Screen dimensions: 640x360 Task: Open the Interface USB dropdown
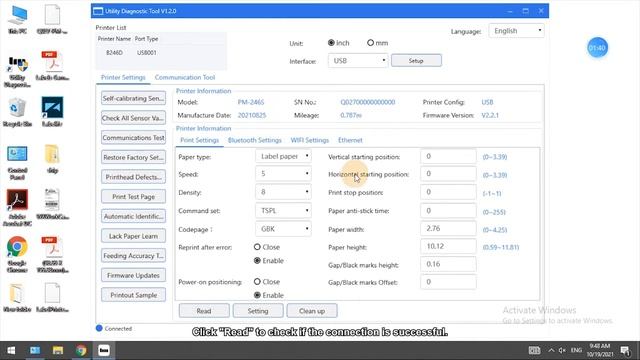358,60
